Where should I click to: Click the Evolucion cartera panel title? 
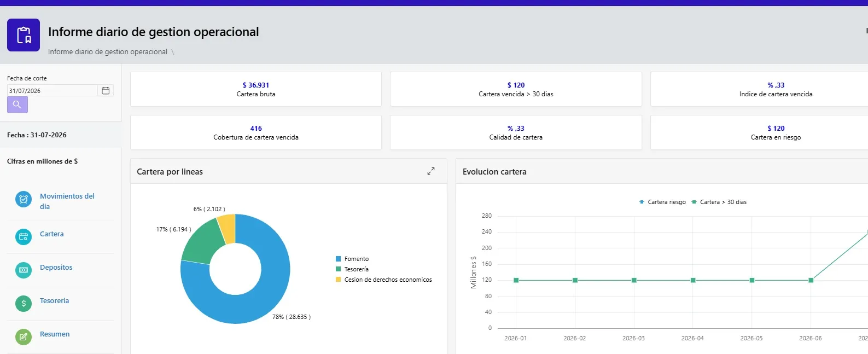(x=494, y=172)
